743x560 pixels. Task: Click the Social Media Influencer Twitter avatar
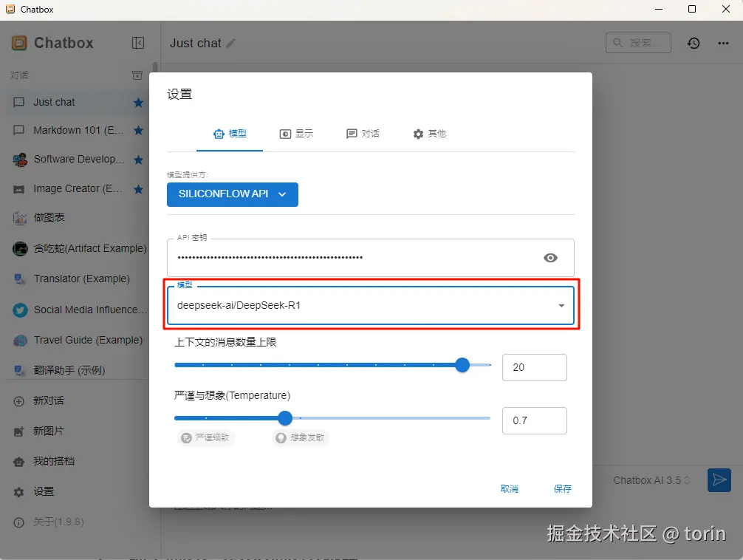click(x=20, y=310)
